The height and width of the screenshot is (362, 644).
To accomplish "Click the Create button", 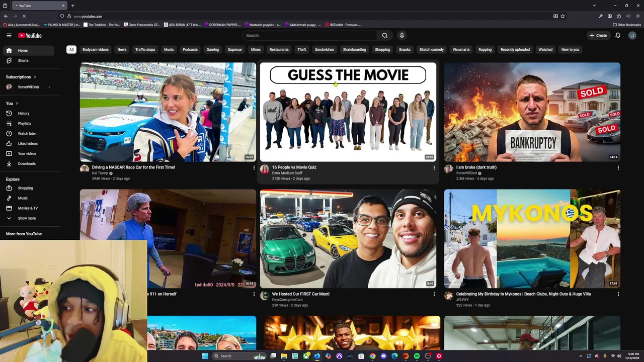I will [x=598, y=36].
